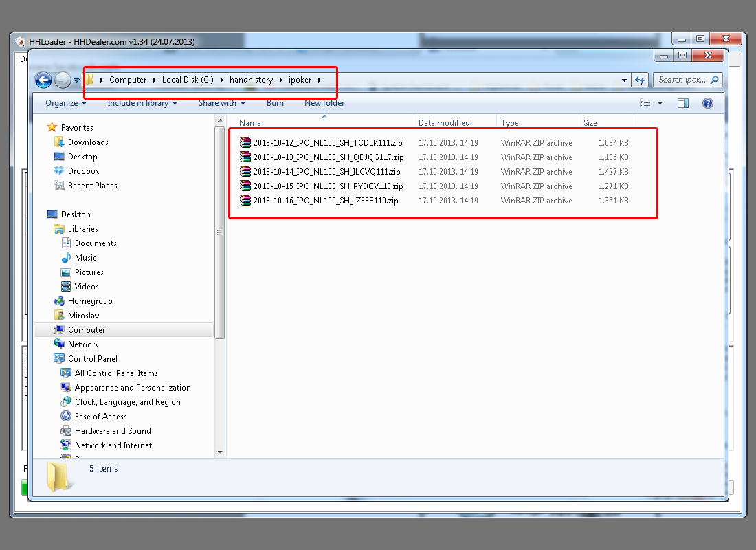756x550 pixels.
Task: Select Control Panel in navigation tree
Action: (92, 359)
